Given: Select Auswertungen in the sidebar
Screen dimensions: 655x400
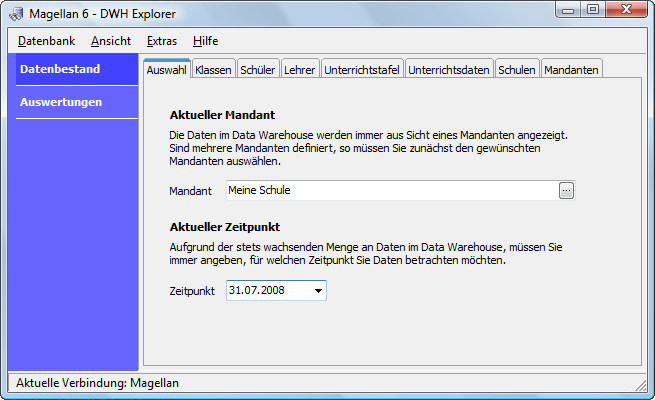Looking at the screenshot, I should [x=77, y=102].
